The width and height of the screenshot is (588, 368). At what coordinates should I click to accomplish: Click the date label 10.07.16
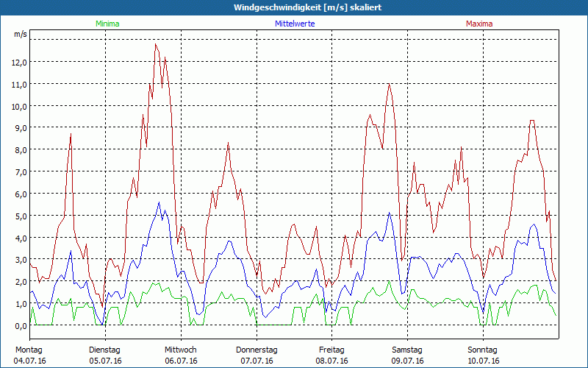click(x=483, y=361)
